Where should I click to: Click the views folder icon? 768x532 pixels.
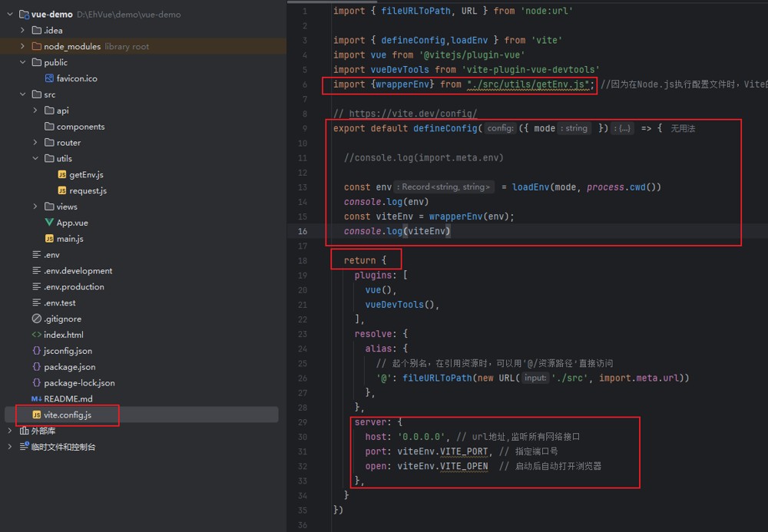(49, 207)
